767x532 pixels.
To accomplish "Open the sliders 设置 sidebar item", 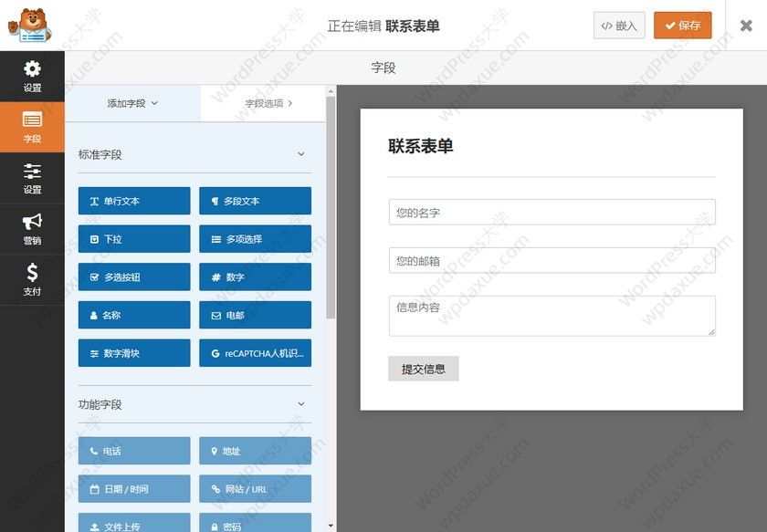I will [32, 178].
